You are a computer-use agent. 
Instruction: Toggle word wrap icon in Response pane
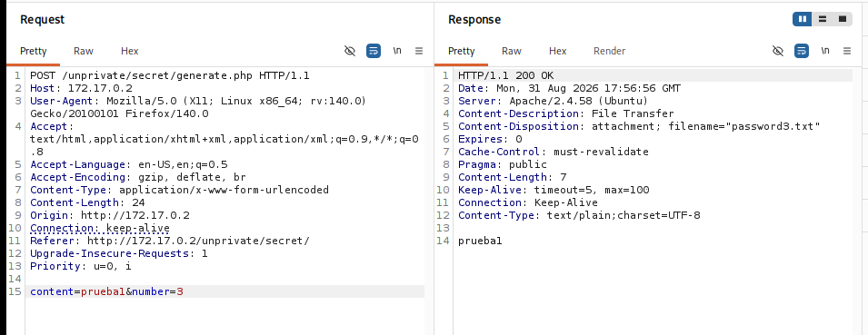pyautogui.click(x=802, y=51)
